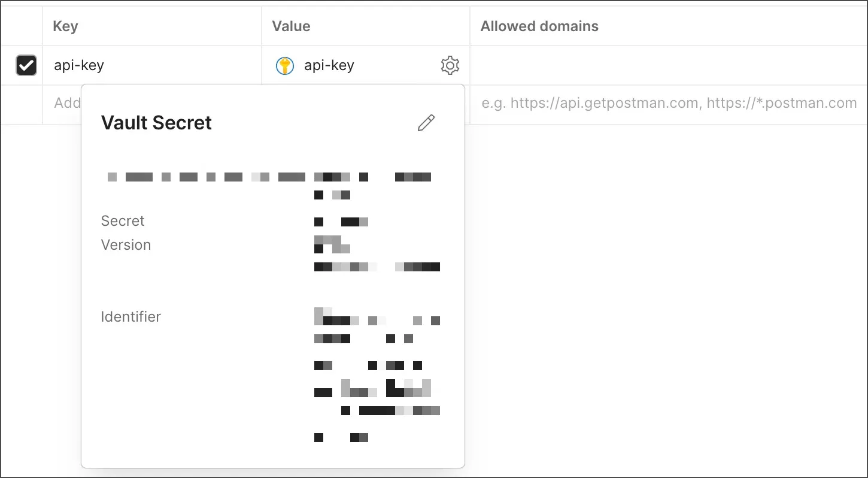Click the Vault Secret popup title
868x478 pixels.
coord(156,123)
